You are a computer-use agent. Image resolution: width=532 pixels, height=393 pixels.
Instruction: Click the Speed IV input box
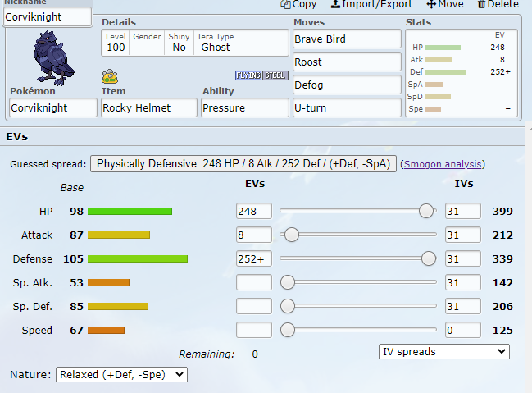[x=463, y=330]
